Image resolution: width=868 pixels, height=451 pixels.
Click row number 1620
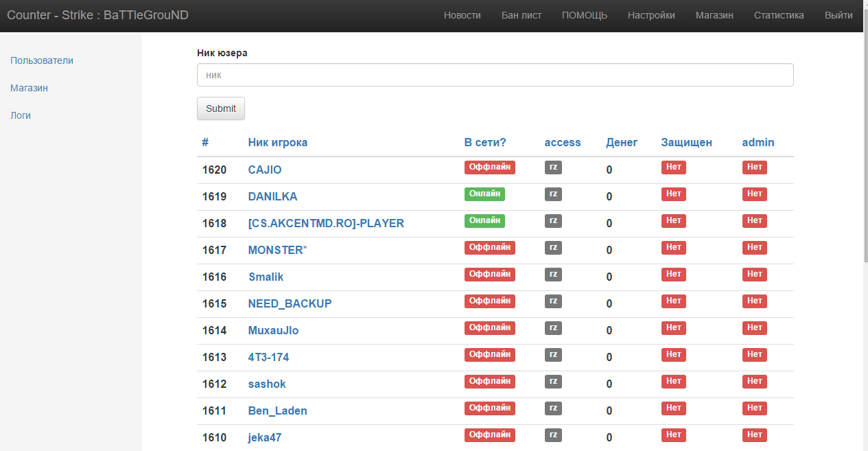pyautogui.click(x=214, y=170)
